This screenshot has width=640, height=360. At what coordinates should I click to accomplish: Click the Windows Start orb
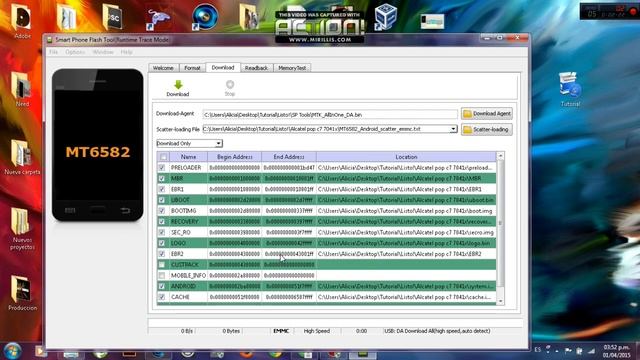12,351
